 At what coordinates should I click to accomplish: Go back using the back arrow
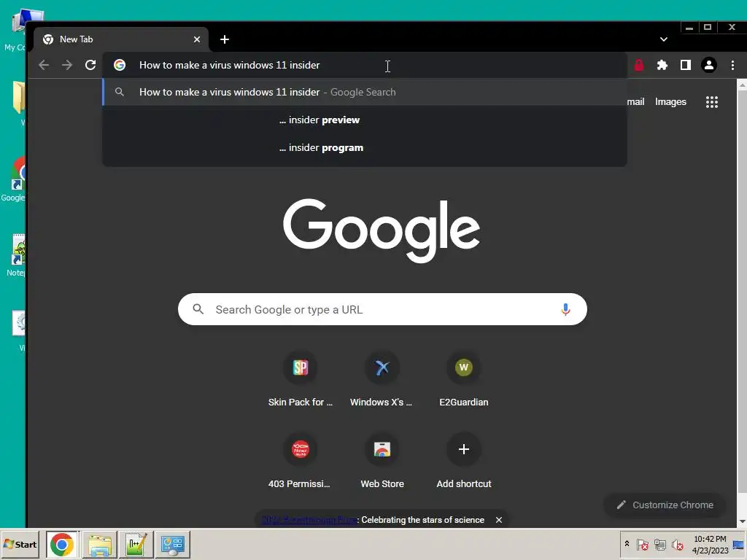[x=44, y=65]
